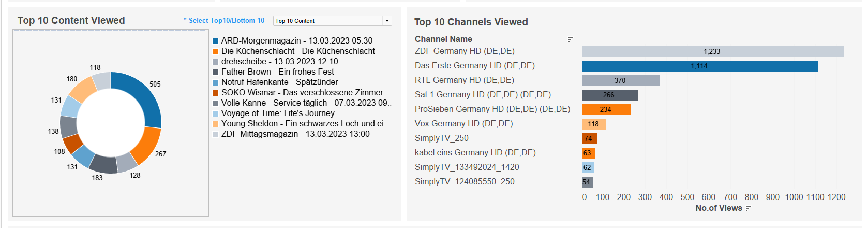The height and width of the screenshot is (228, 868).
Task: Click the Sat.1 Germany HD channel label
Action: [483, 95]
